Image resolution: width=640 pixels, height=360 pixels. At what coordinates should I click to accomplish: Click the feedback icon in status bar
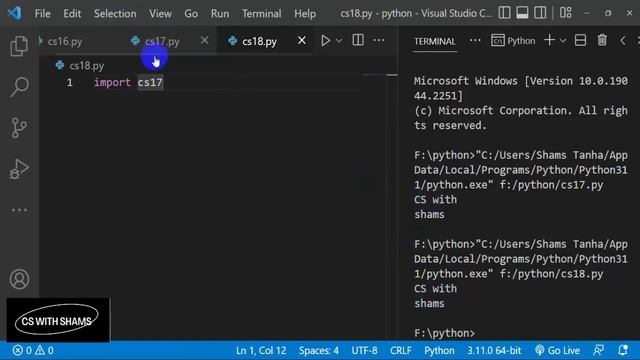[598, 350]
